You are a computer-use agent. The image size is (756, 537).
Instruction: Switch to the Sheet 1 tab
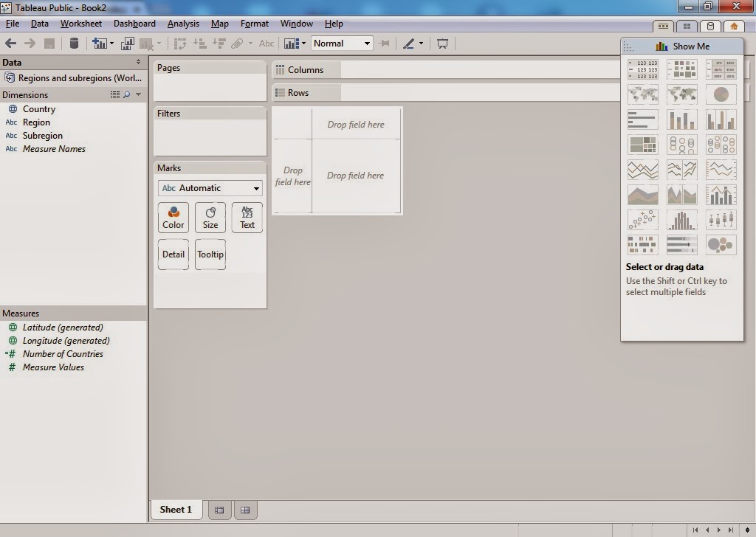[x=176, y=509]
